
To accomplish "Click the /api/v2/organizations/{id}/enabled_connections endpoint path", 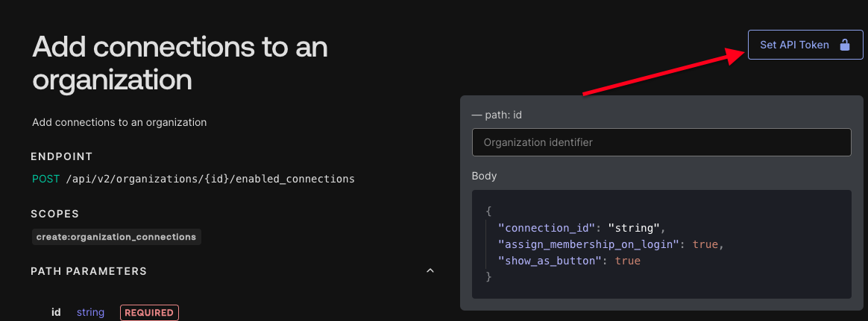I will [210, 179].
